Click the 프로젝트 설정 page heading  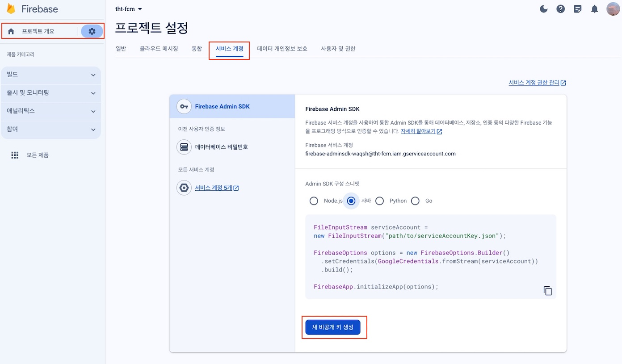151,28
